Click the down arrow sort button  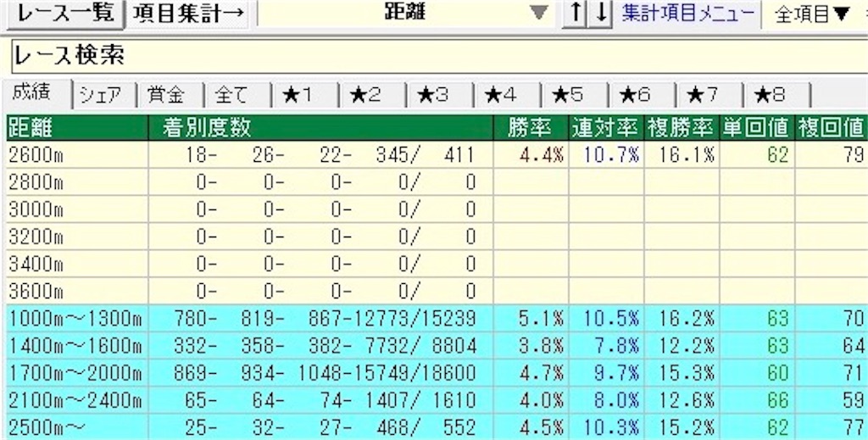tap(601, 14)
